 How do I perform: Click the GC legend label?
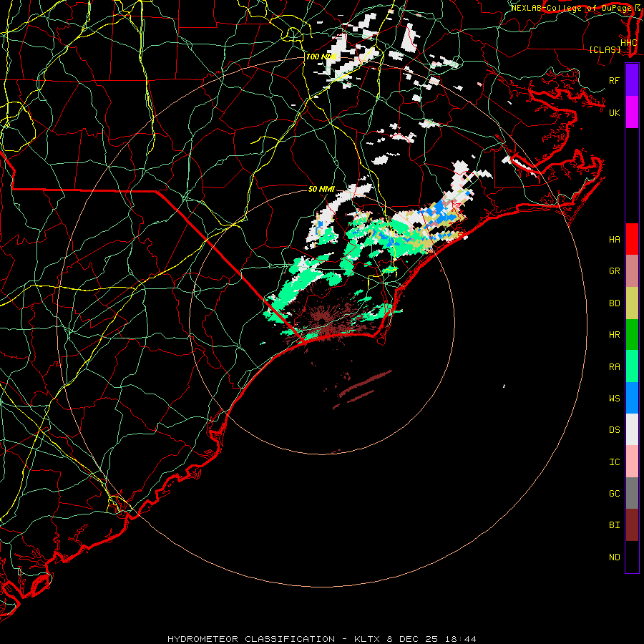point(615,494)
